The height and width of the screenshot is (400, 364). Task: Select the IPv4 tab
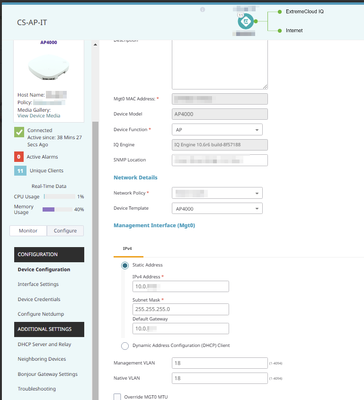(x=128, y=249)
